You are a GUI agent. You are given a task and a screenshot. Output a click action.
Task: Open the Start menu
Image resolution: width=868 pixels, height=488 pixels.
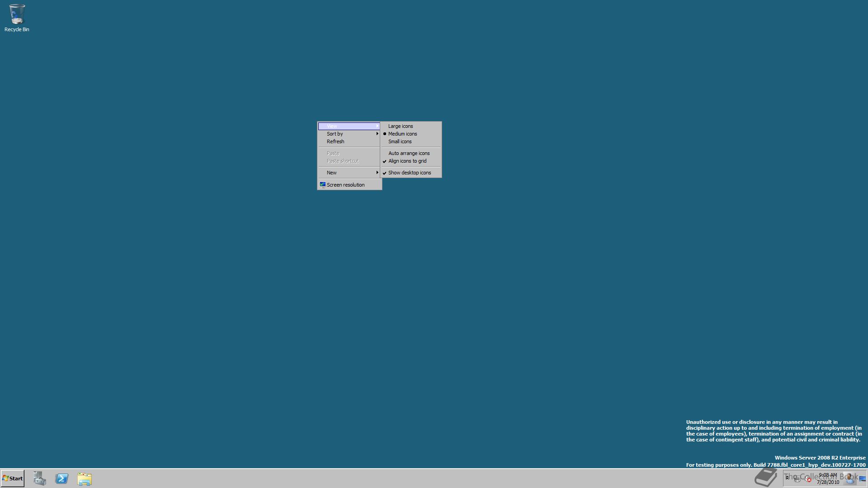click(x=13, y=479)
